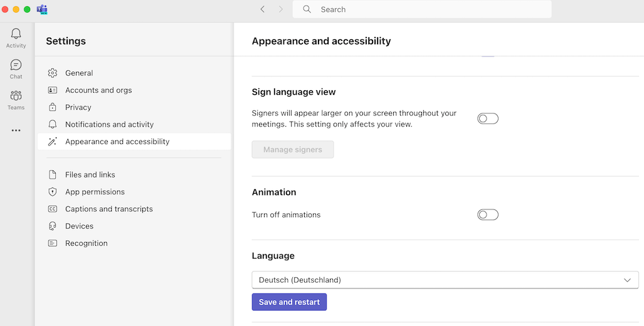The height and width of the screenshot is (326, 644).
Task: Open the Language dropdown showing Deutsch
Action: (439, 280)
